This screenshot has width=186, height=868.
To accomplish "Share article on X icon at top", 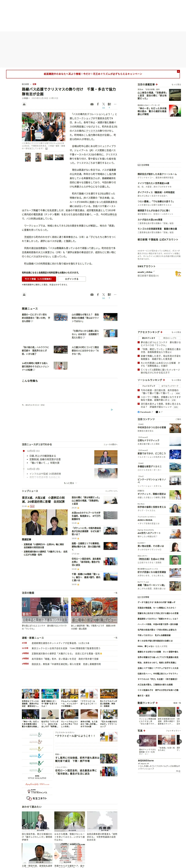I will click(x=104, y=104).
